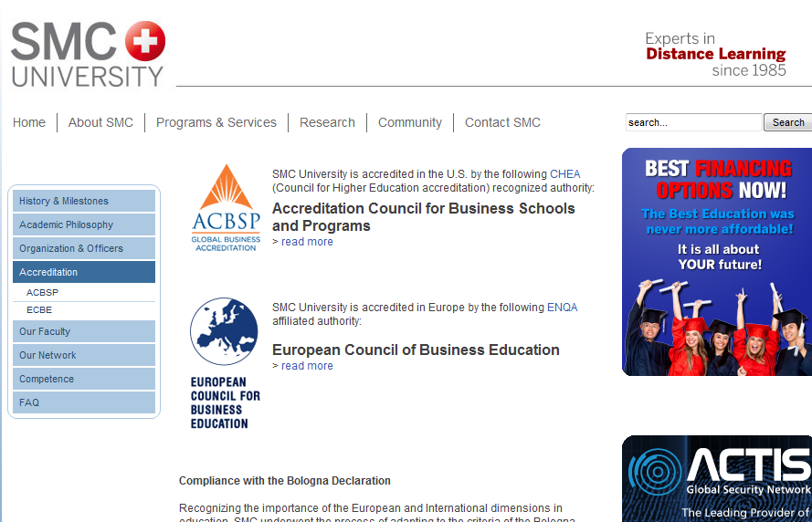Open the ACTIS Global Security Network banner
Screen dimensions: 812x522
[x=717, y=478]
